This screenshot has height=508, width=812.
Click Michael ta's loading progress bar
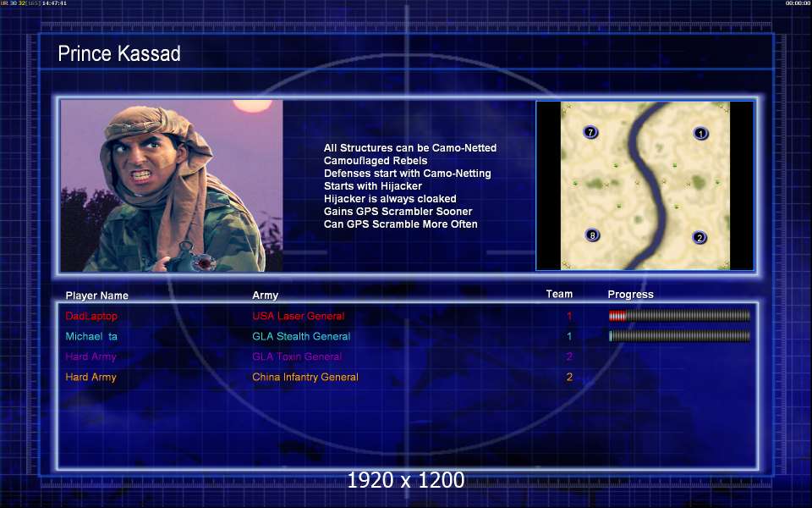(679, 336)
